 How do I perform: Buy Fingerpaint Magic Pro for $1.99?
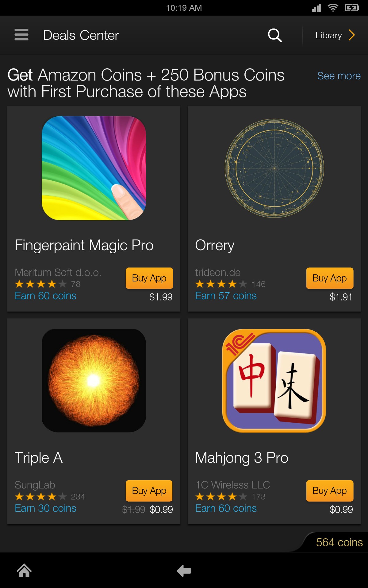149,278
